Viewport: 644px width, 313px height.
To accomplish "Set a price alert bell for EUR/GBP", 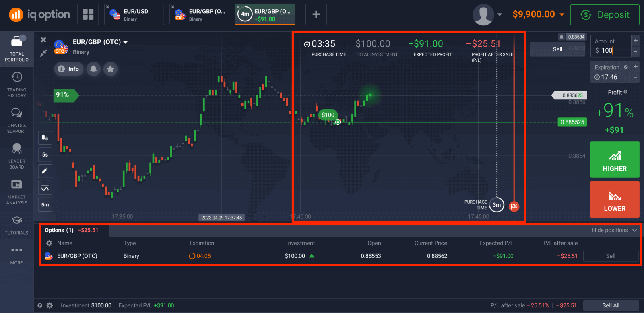I will tap(93, 69).
